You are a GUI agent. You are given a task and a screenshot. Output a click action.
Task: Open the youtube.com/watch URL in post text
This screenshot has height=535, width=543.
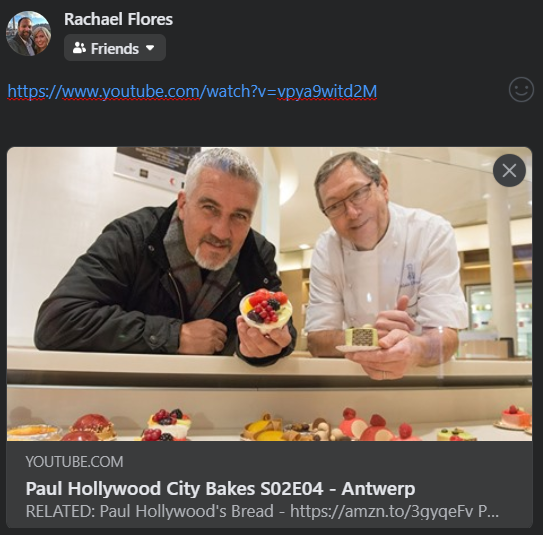(x=192, y=91)
